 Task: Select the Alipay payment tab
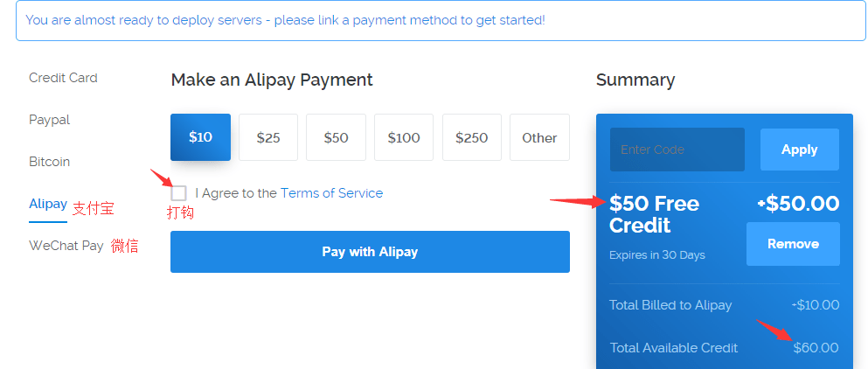pos(48,204)
